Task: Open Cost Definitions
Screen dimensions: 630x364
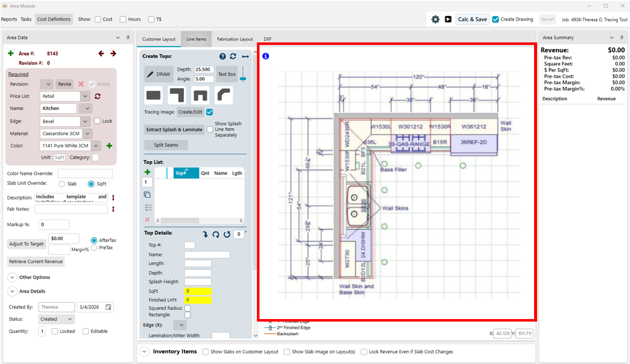Action: [54, 19]
